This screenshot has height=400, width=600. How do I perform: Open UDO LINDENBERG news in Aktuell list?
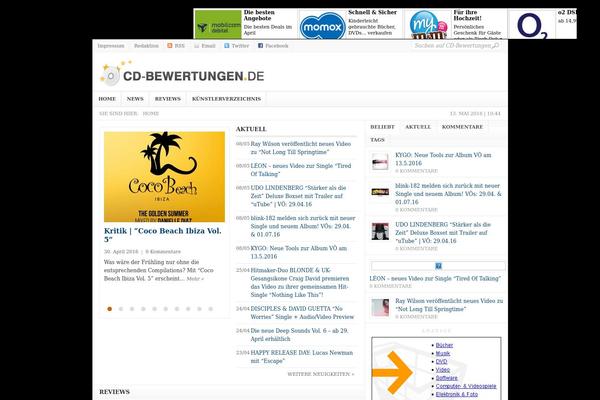(x=298, y=196)
